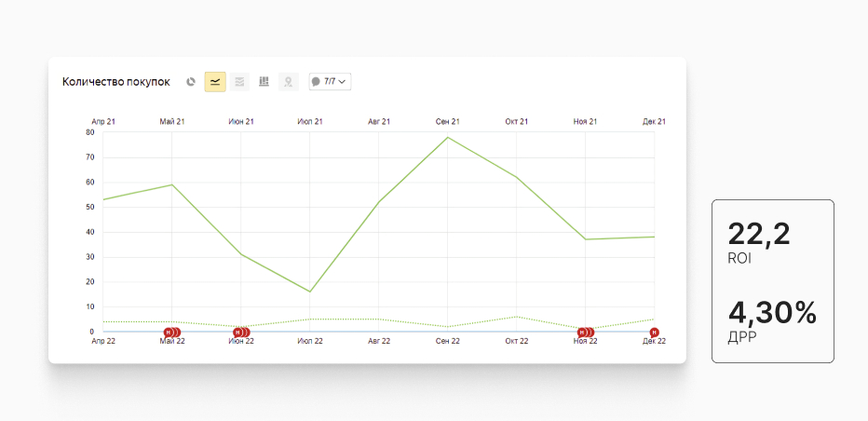Click the bottom axis label Сен 22
Viewport: 868px width, 421px height.
click(448, 341)
